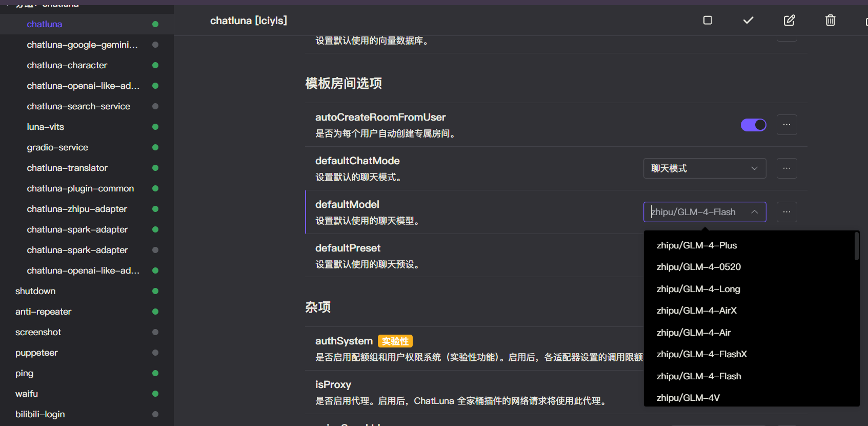Open chatluna-google-gemini plugin entry
The width and height of the screenshot is (868, 426).
87,45
